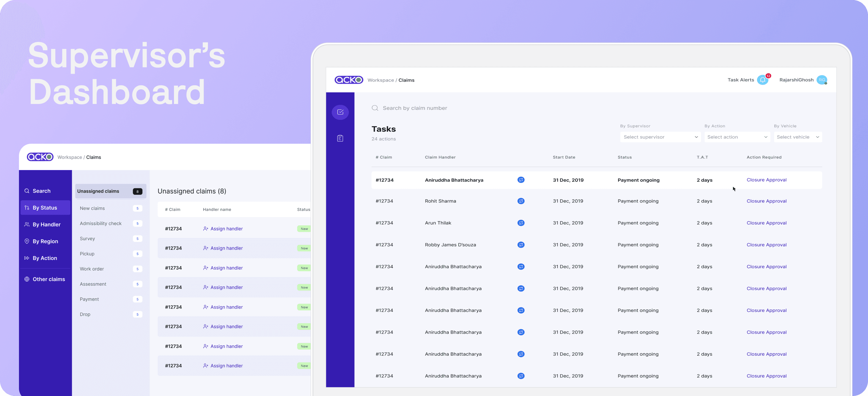Click first Assign handler link
The image size is (868, 396).
226,228
